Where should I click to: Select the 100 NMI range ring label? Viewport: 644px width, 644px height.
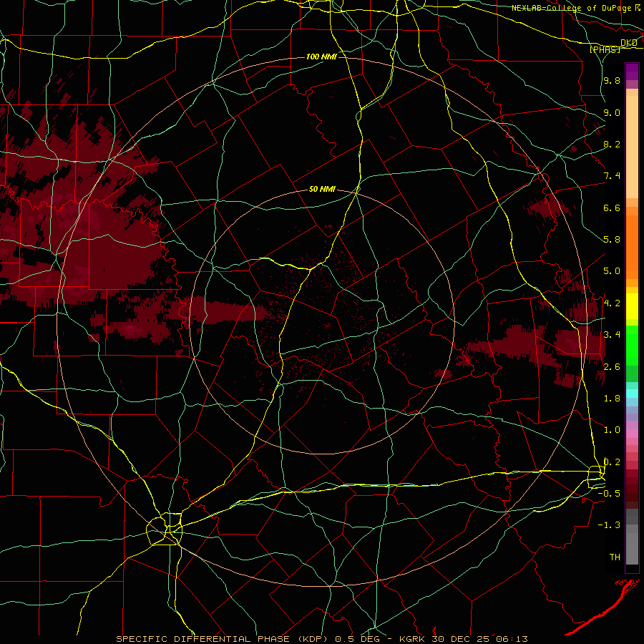coord(321,57)
